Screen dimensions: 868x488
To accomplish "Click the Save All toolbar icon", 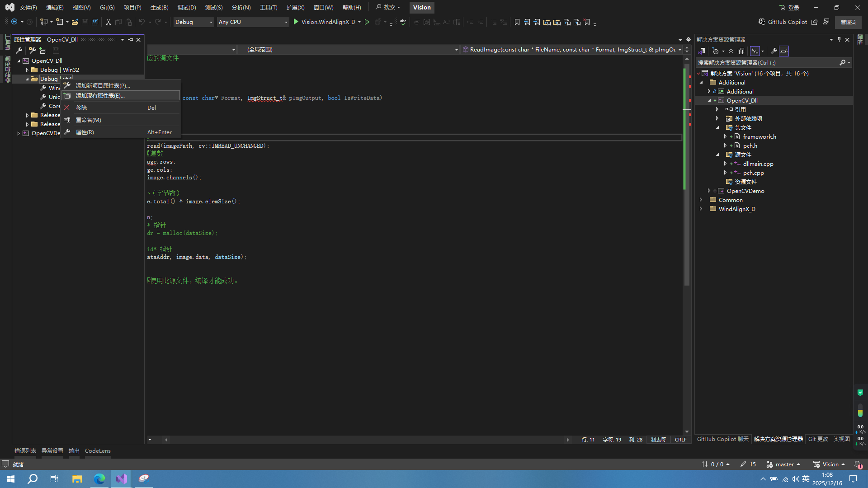I will point(95,22).
